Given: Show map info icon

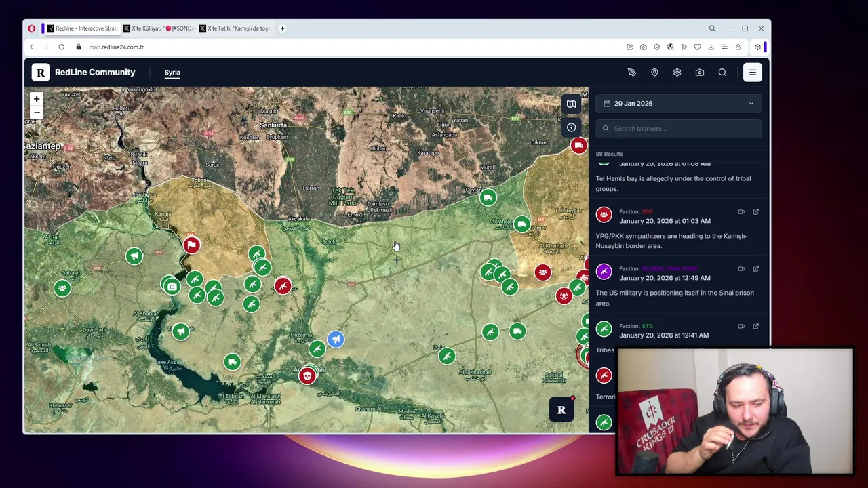Looking at the screenshot, I should 571,127.
